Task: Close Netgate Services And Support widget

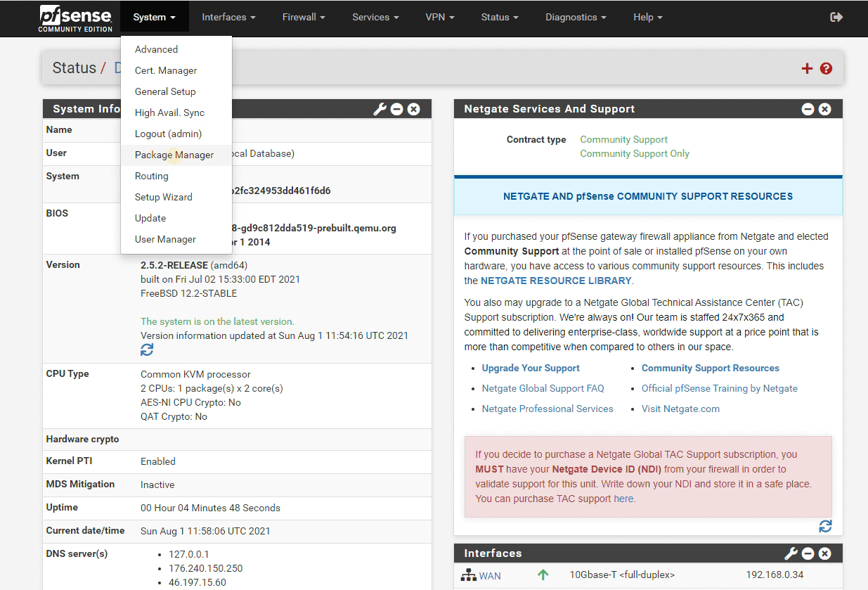Action: 825,109
